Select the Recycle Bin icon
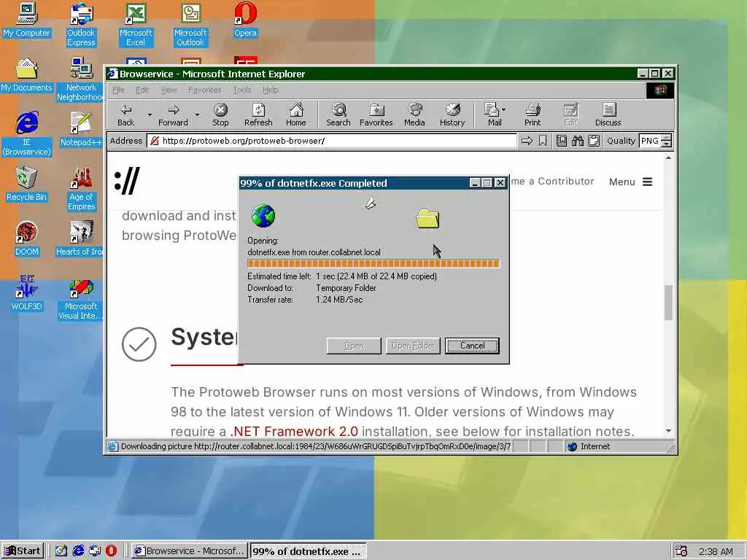The width and height of the screenshot is (747, 560). pyautogui.click(x=27, y=183)
